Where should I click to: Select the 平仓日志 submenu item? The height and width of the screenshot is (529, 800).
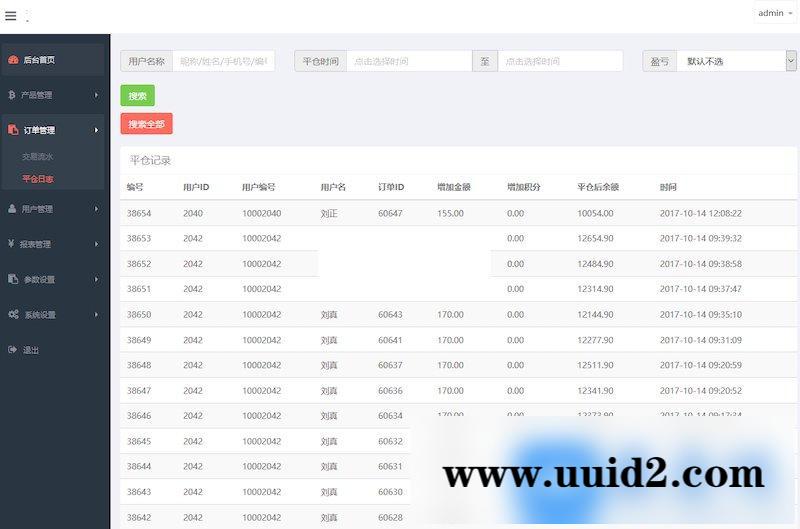pos(38,179)
